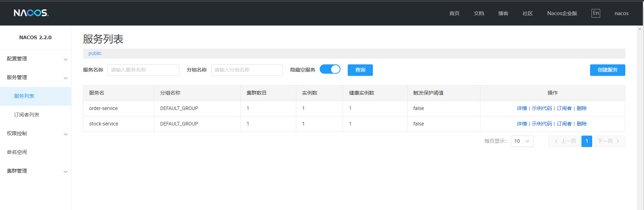Open 订阅者列表 in the sidebar
644x210 pixels.
[x=27, y=115]
